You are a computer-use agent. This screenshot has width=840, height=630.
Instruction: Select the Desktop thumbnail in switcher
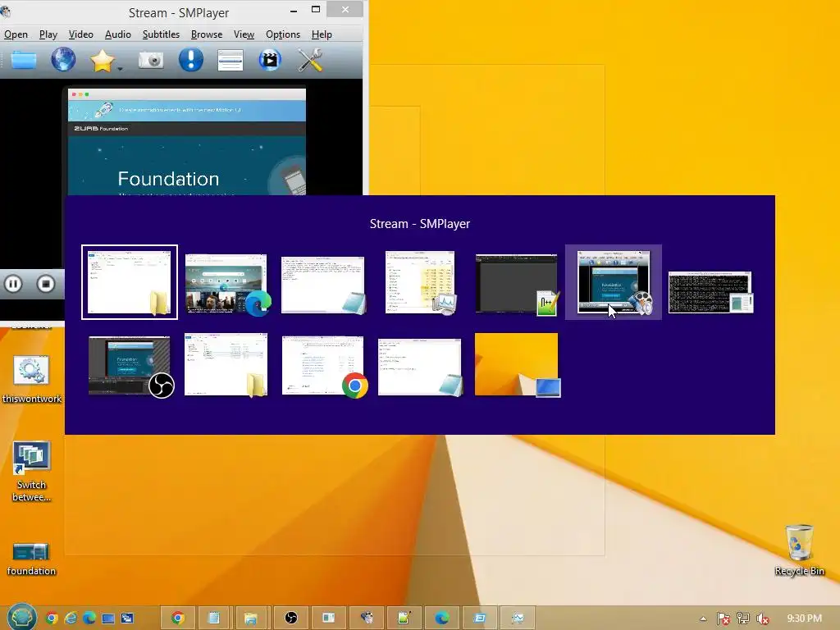pos(517,365)
